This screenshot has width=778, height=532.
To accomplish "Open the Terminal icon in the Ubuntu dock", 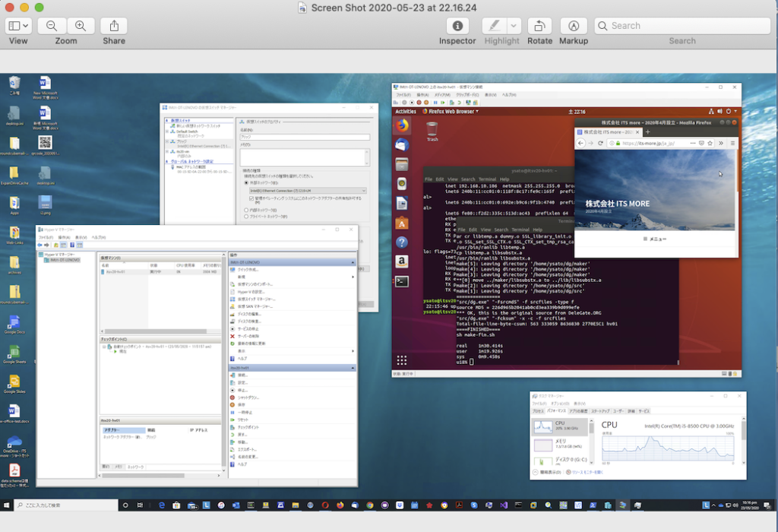I will 402,280.
